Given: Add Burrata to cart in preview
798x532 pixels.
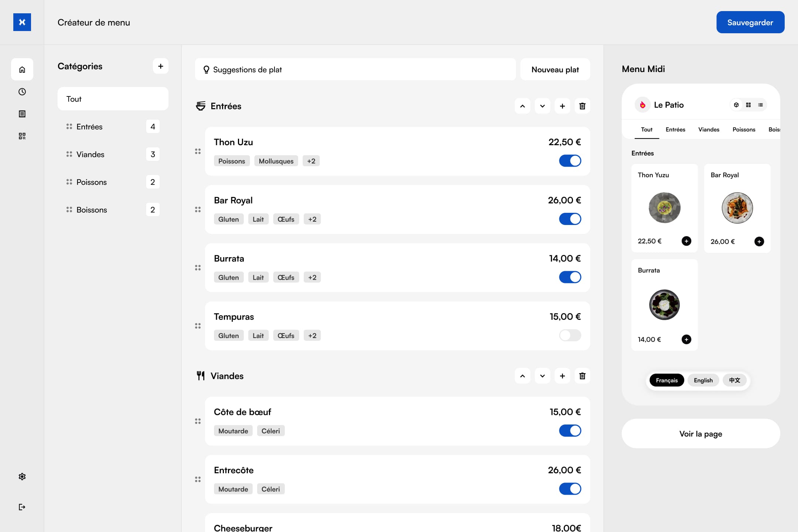Looking at the screenshot, I should (686, 339).
